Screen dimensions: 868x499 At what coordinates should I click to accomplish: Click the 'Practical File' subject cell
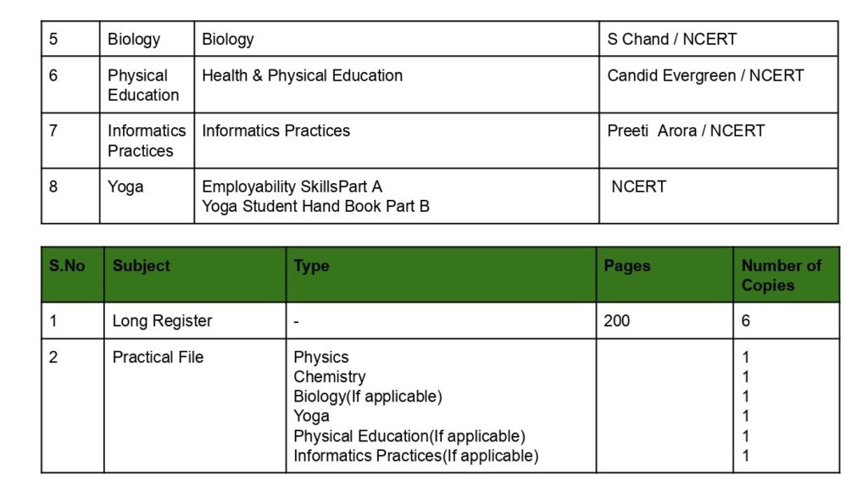tap(158, 358)
